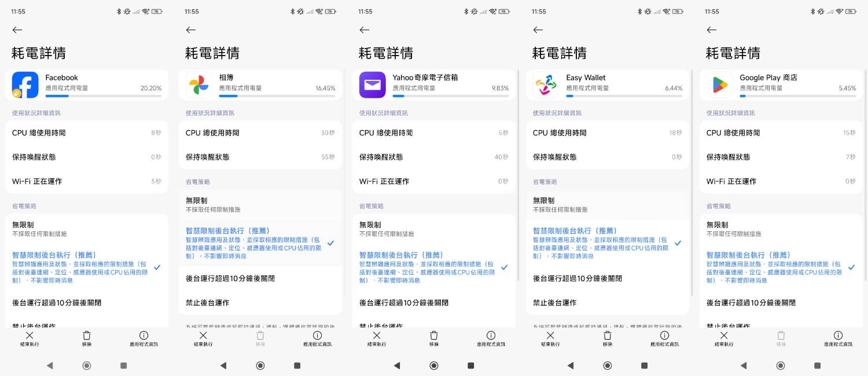This screenshot has width=868, height=376.
Task: Tap the Google Play 商店 app icon
Action: [x=719, y=85]
